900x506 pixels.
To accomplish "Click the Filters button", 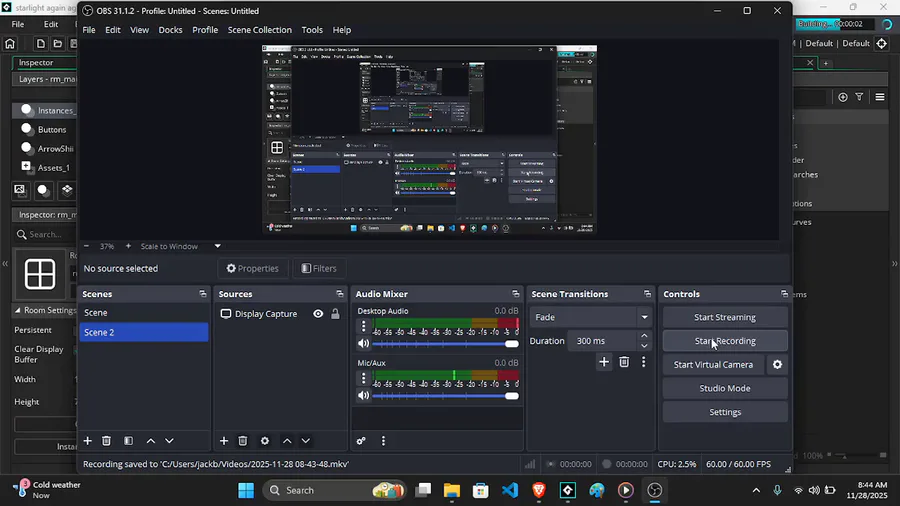I will [319, 268].
